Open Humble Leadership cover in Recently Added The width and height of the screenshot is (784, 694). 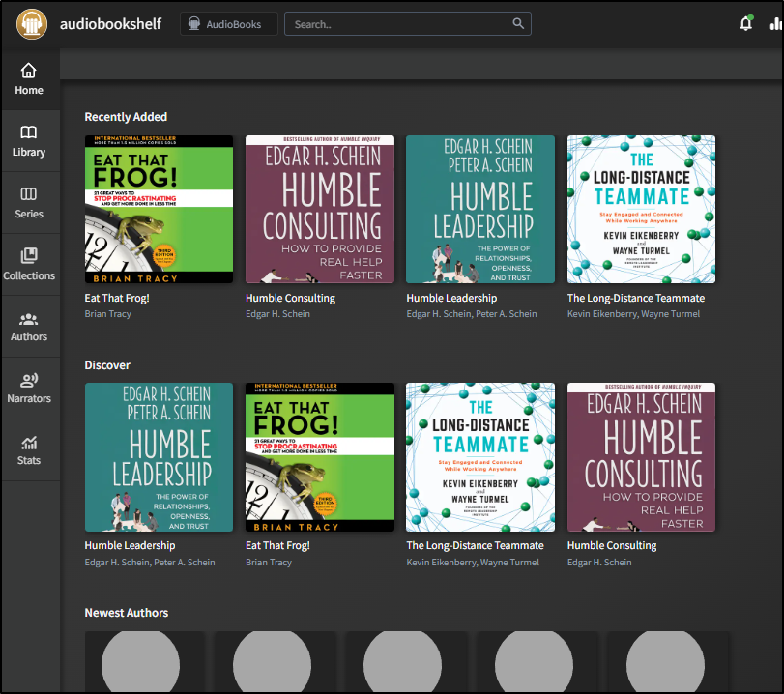480,210
